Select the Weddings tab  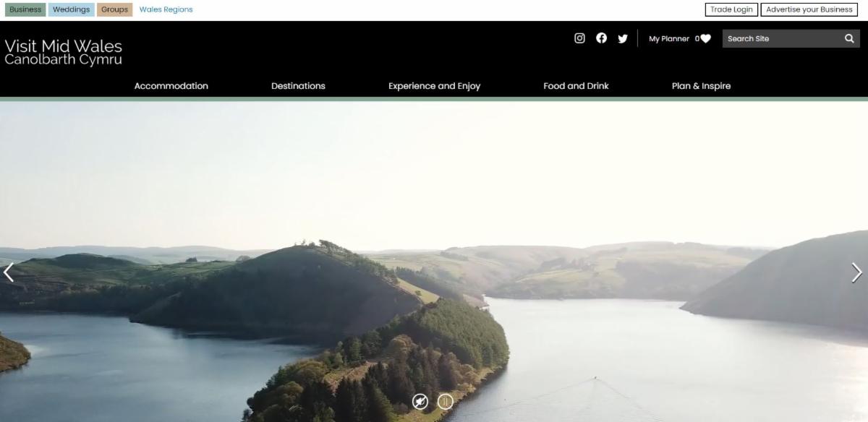click(x=71, y=9)
